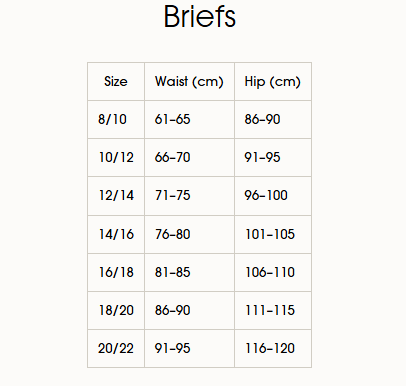This screenshot has height=386, width=406.
Task: Select the Hip (cm) column header
Action: [273, 81]
